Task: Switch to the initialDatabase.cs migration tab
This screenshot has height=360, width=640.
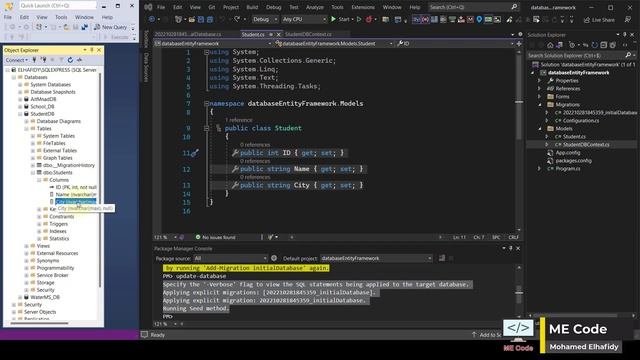Action: [x=188, y=34]
